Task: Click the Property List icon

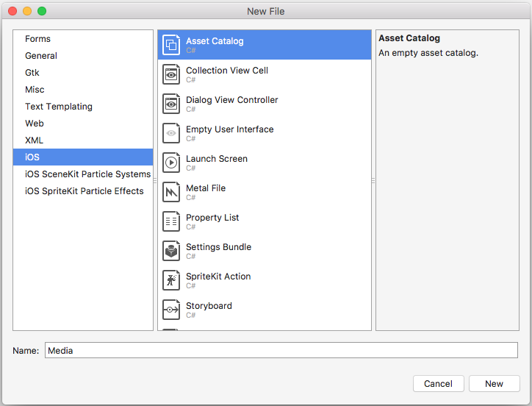Action: tap(171, 221)
